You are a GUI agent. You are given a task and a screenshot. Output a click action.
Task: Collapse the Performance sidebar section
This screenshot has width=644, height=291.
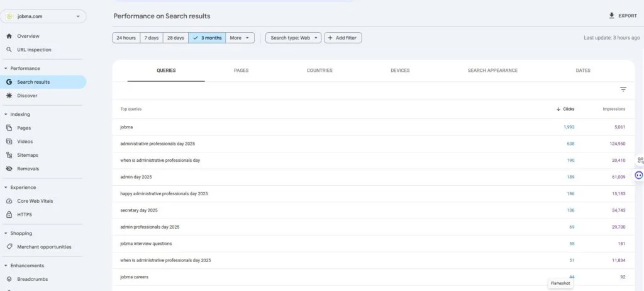tap(6, 68)
